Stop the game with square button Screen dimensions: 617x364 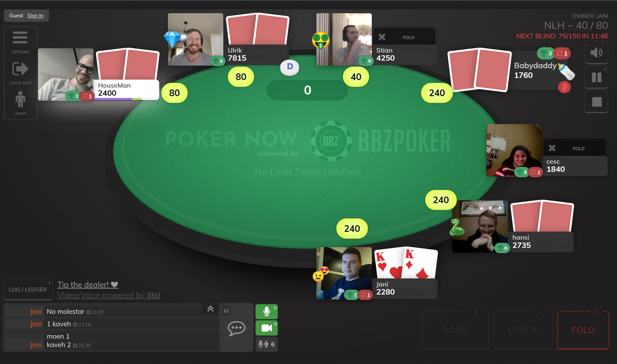coord(596,101)
